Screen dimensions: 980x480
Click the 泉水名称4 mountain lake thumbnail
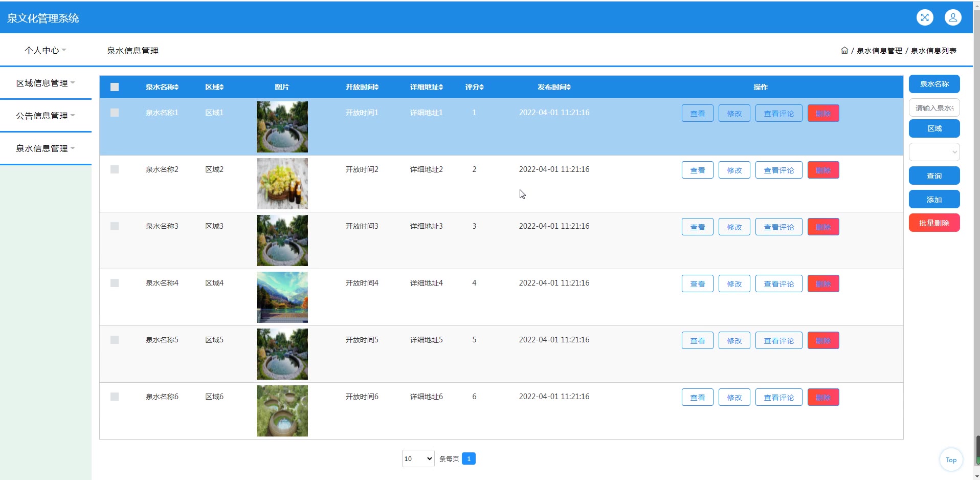pos(282,297)
